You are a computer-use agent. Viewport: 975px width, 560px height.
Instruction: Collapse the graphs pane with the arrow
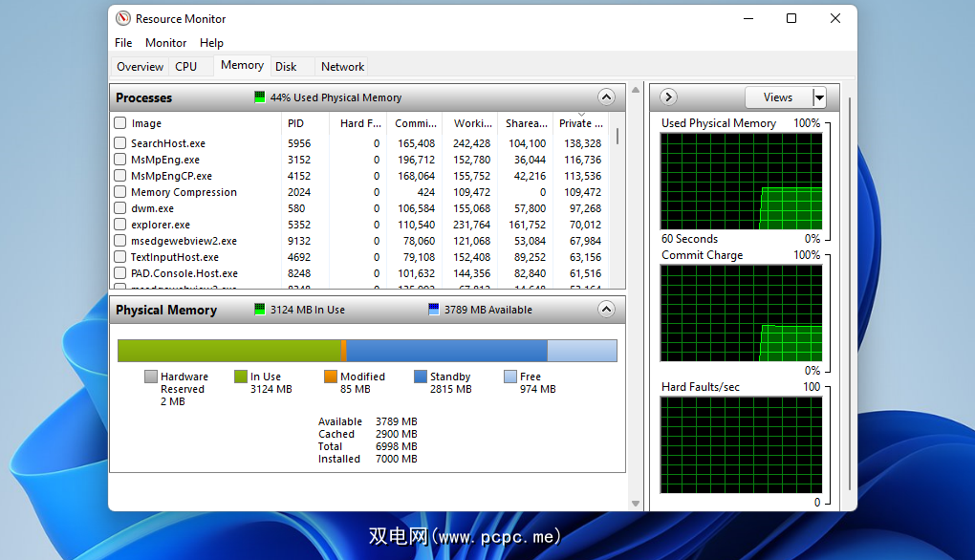668,97
